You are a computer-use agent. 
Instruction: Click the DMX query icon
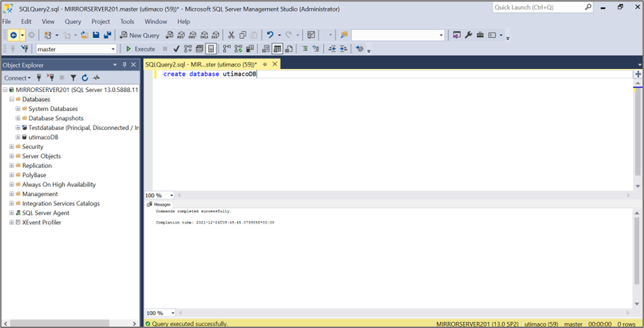pos(193,35)
